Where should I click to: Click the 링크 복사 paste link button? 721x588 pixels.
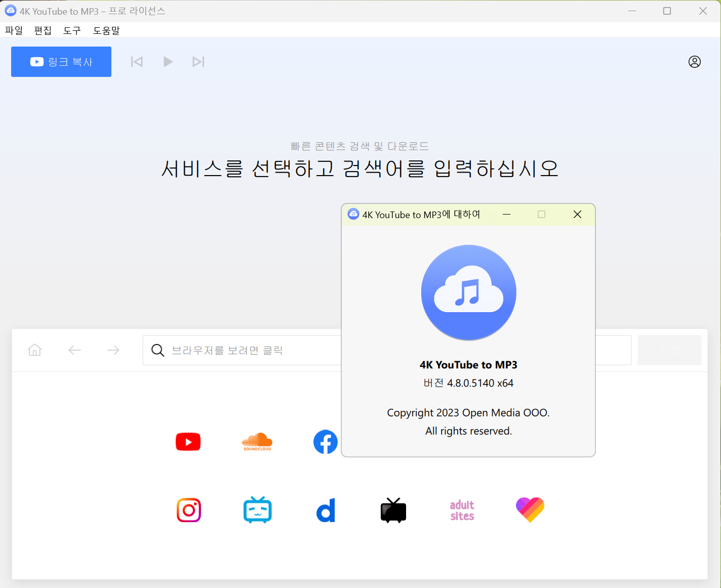pyautogui.click(x=61, y=62)
